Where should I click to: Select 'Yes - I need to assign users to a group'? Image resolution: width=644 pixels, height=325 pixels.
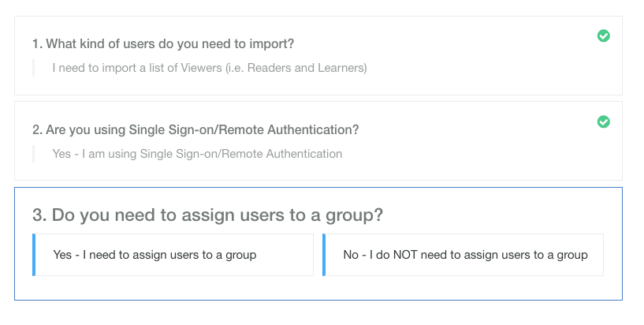coord(173,255)
